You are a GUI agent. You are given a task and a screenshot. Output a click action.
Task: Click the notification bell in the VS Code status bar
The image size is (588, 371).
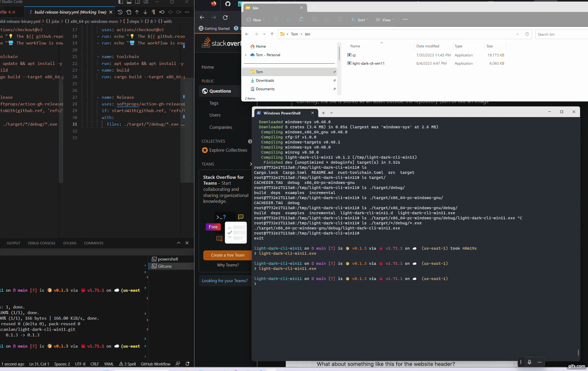pos(187,364)
